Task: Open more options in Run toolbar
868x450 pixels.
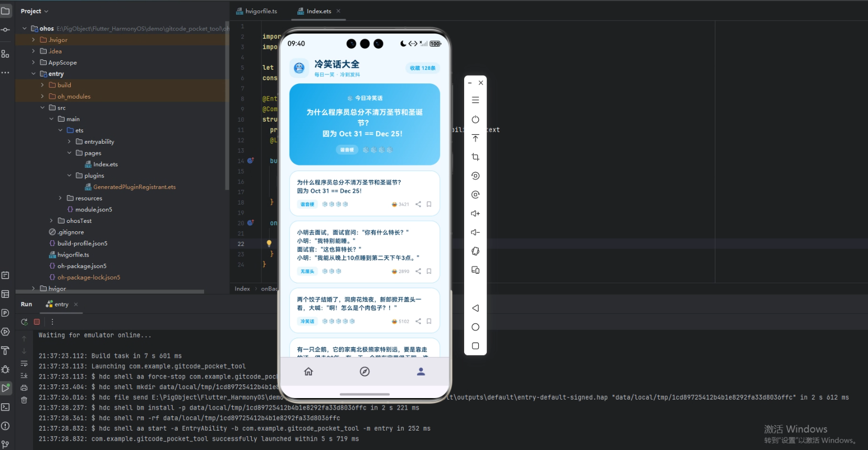Action: pyautogui.click(x=52, y=322)
